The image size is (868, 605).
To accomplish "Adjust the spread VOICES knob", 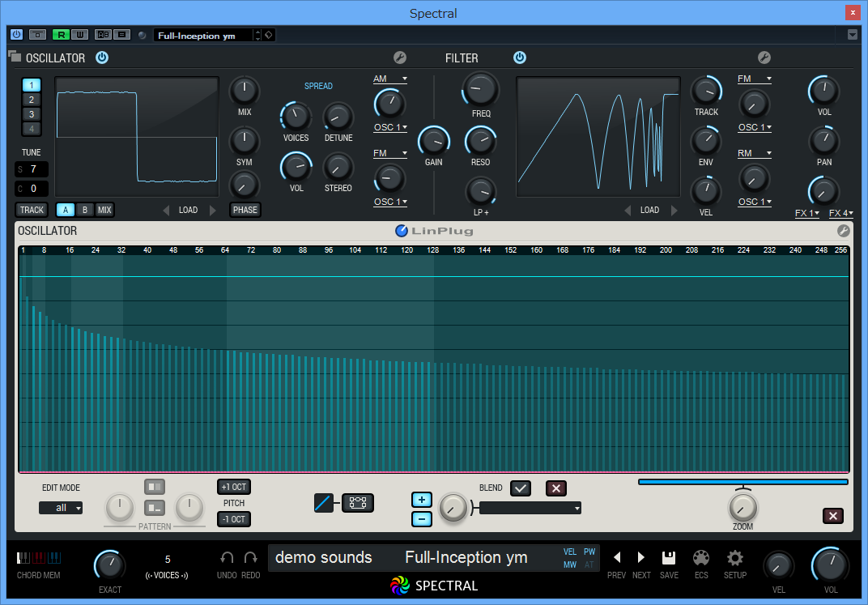I will [296, 117].
